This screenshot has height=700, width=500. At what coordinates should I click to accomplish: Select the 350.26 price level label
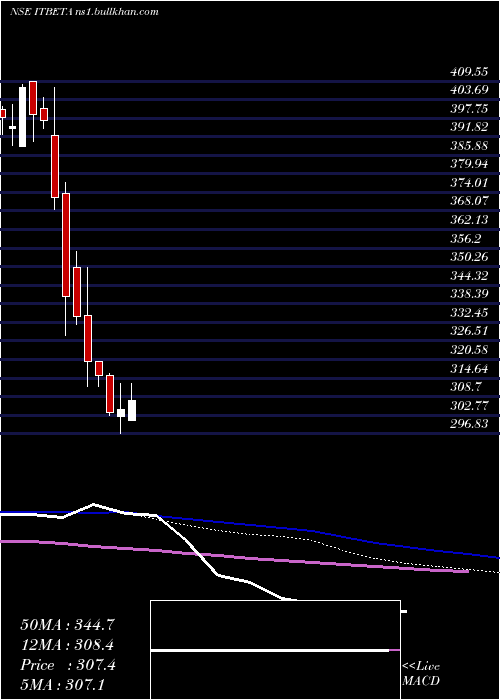[x=469, y=257]
